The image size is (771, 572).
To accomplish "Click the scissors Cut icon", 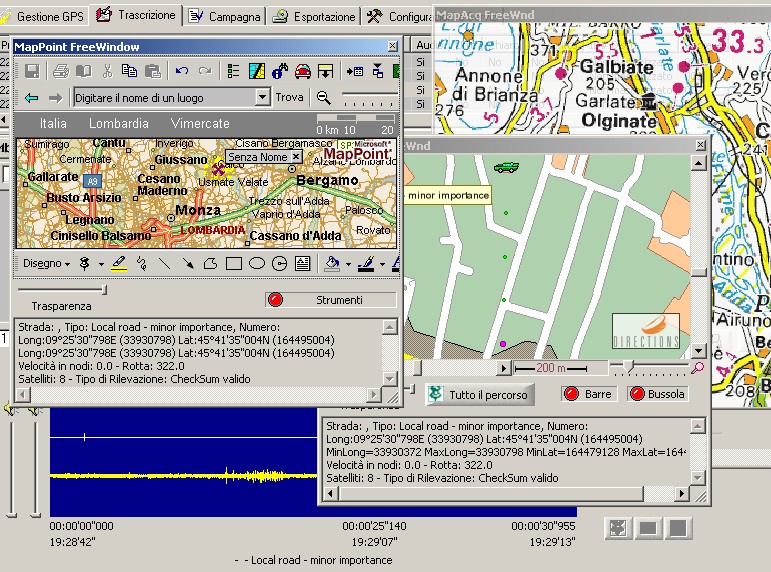I will point(107,71).
